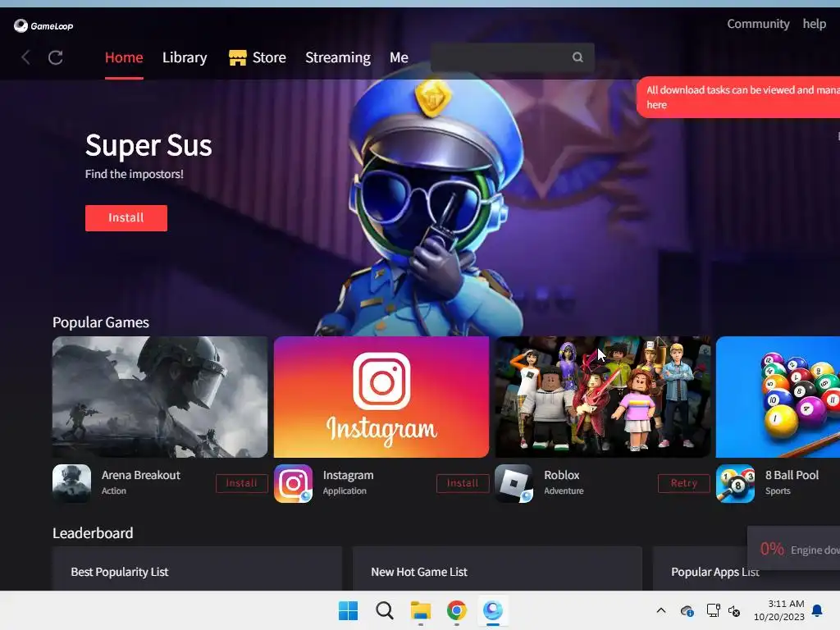Click the download tasks tooltip
The image size is (840, 630).
coord(738,97)
